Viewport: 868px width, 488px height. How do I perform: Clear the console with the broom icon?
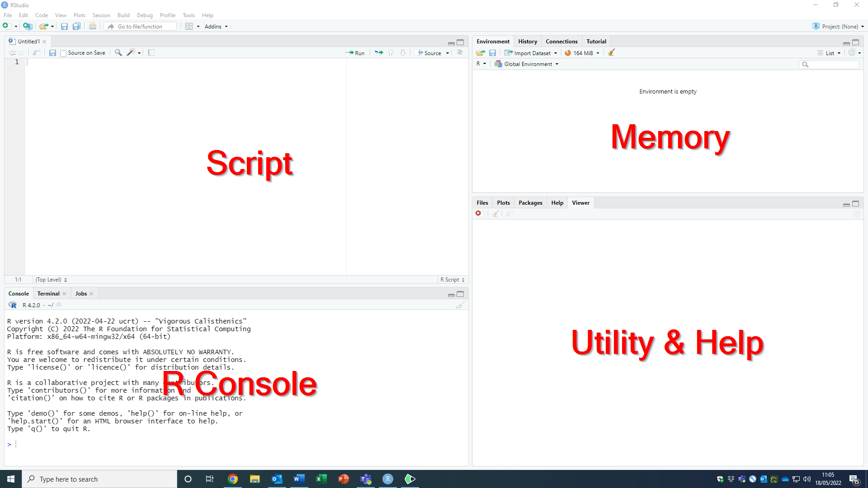tap(460, 305)
